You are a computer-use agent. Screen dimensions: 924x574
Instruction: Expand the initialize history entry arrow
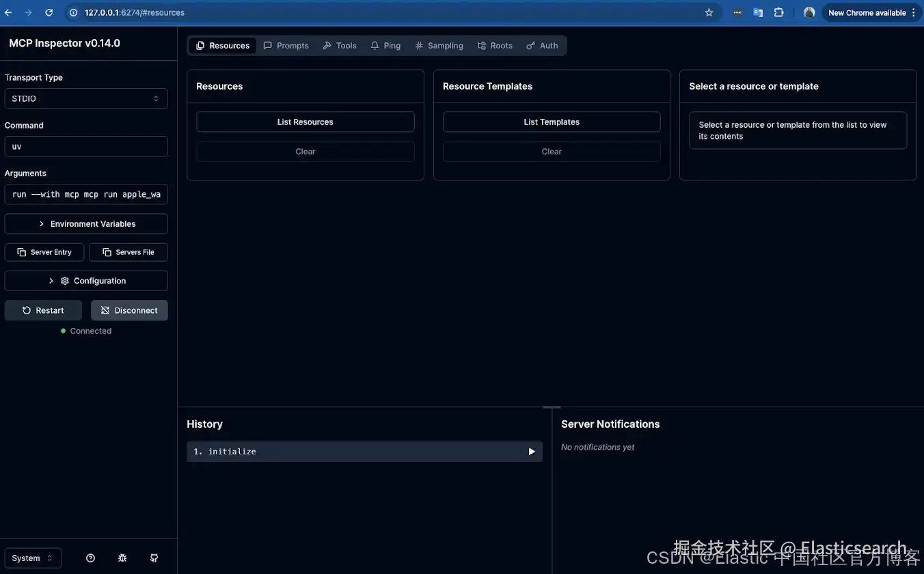point(532,452)
